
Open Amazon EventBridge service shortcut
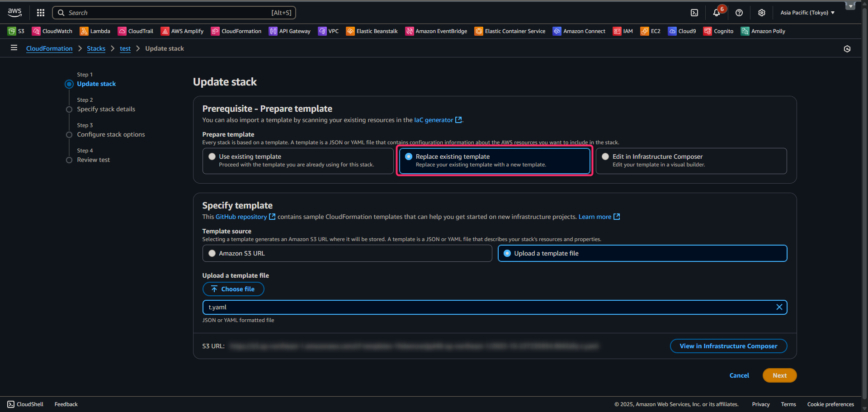pyautogui.click(x=436, y=31)
